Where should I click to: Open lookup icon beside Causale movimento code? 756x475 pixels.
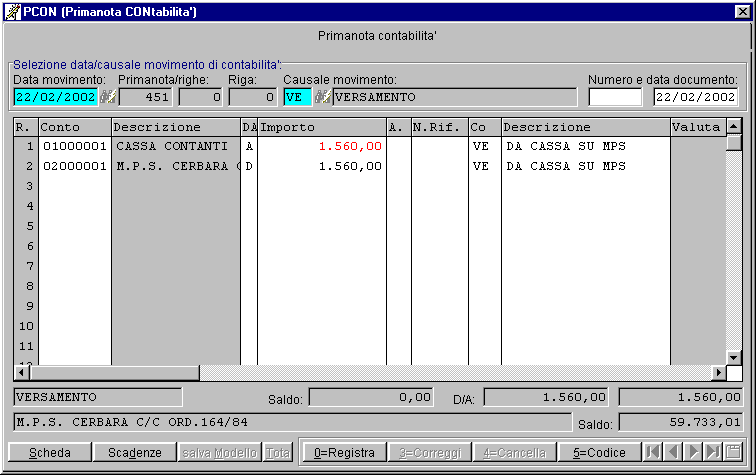click(x=322, y=97)
